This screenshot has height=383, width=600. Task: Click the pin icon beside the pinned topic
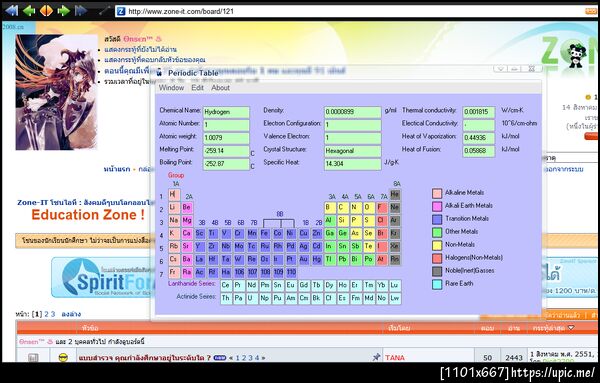[376, 357]
